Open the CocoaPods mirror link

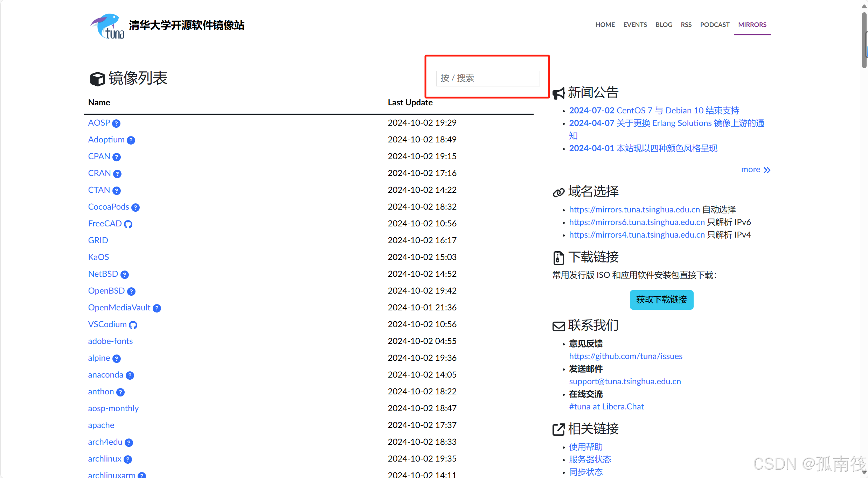(x=109, y=207)
